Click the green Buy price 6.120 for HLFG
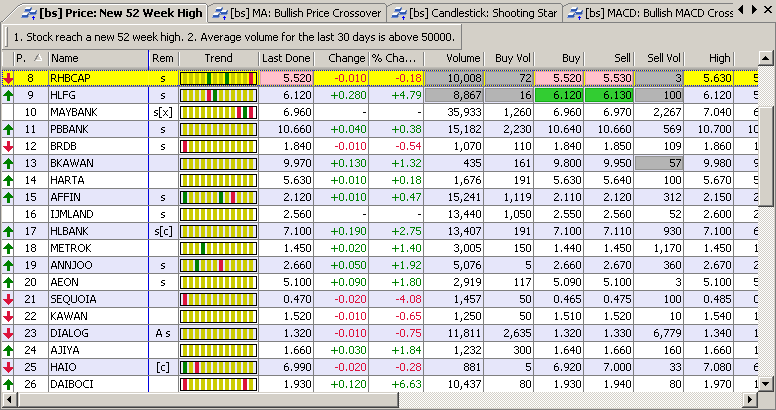The image size is (776, 410). (559, 96)
